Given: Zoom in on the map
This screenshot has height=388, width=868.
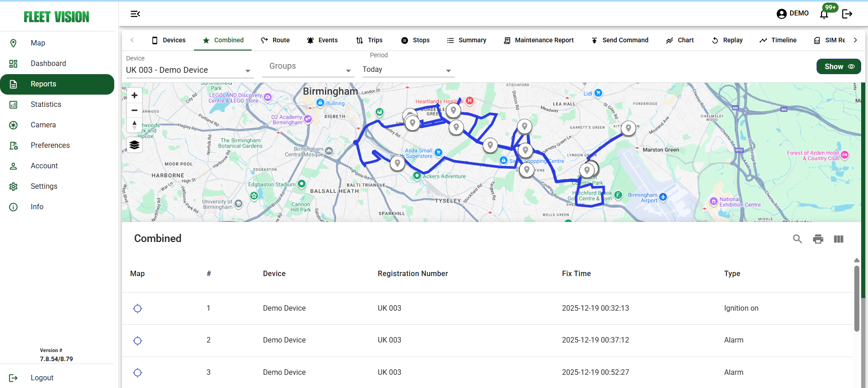Looking at the screenshot, I should click(x=134, y=96).
